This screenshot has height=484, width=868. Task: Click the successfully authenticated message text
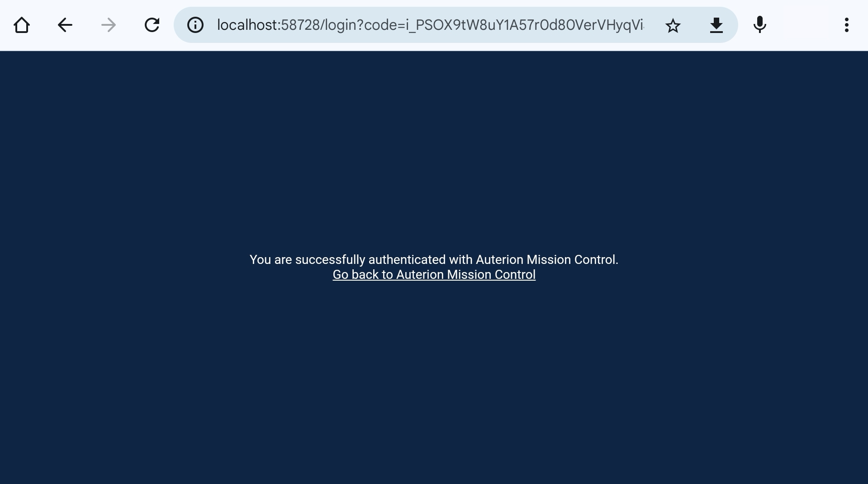pos(434,260)
